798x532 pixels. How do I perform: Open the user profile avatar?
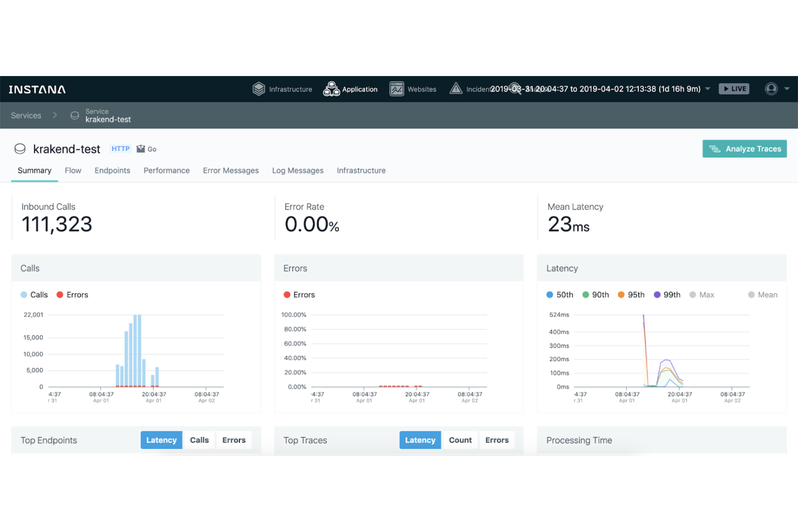[x=771, y=89]
